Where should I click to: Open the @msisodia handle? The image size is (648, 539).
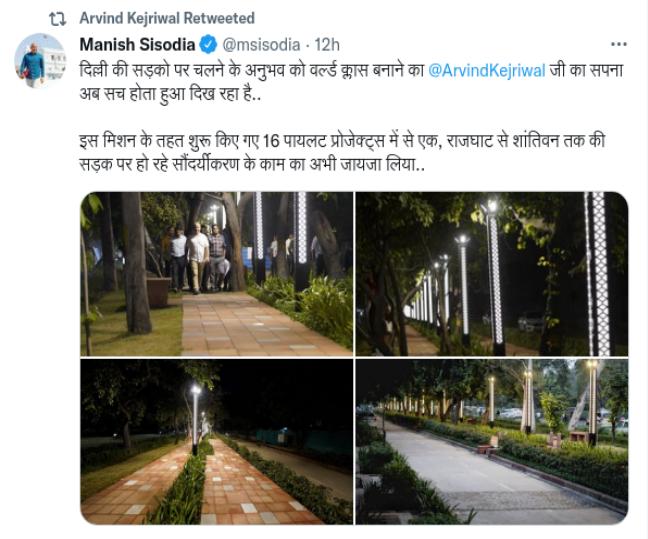(x=261, y=45)
